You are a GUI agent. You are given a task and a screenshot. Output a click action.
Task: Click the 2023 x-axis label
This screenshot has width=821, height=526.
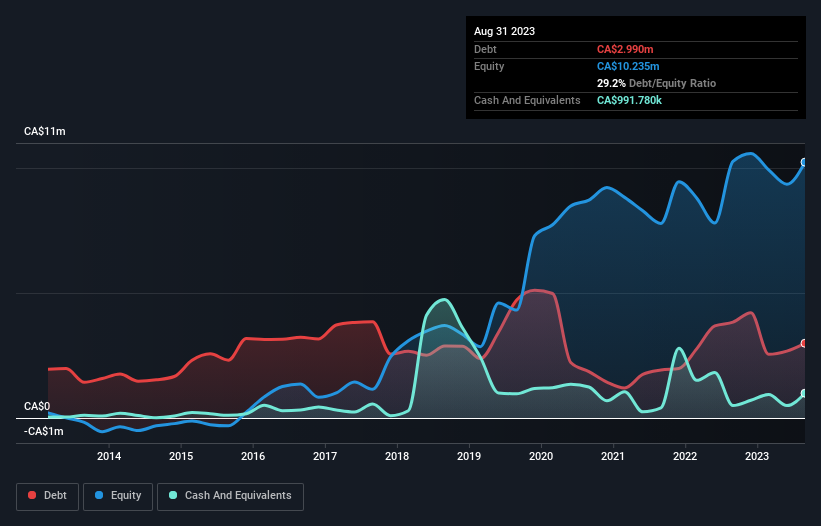click(757, 456)
